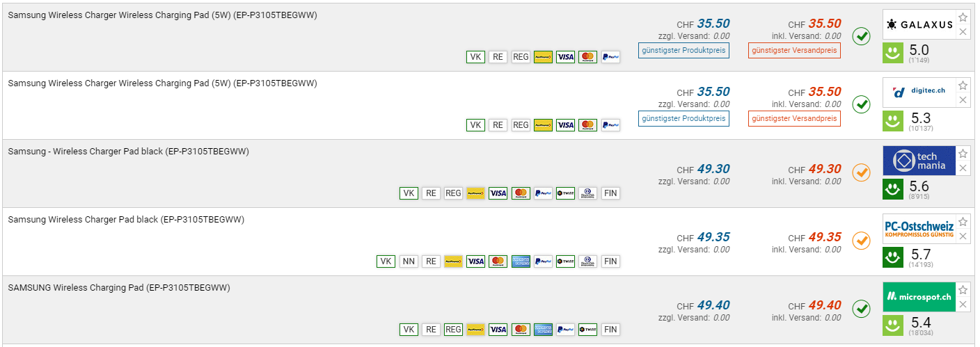Star the microspot.ch shop as favorite
980x347 pixels.
click(x=963, y=290)
